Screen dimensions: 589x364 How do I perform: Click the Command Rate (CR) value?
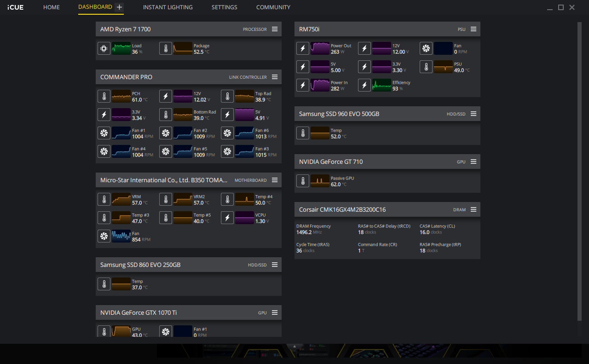click(x=361, y=251)
